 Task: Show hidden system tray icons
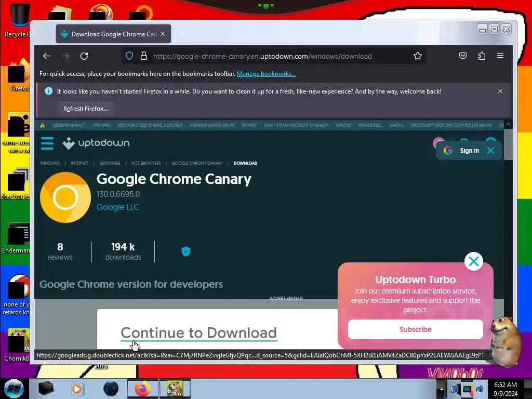coord(442,389)
